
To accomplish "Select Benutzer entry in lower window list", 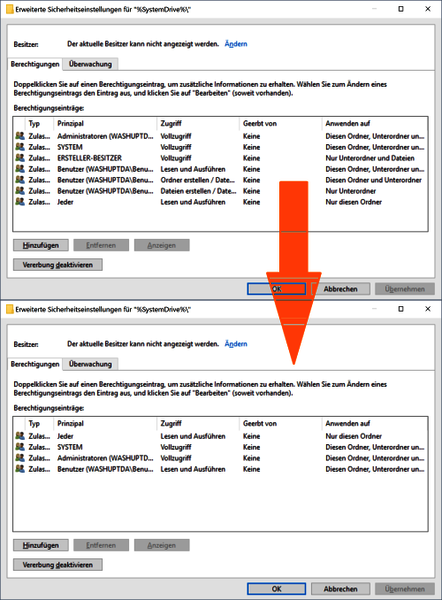I will [220, 469].
